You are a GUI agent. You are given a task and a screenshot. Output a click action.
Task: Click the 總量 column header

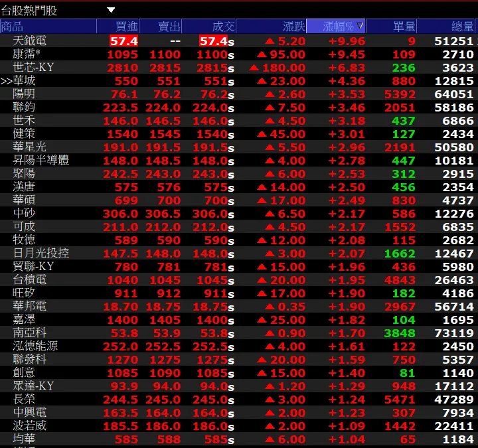pyautogui.click(x=446, y=26)
